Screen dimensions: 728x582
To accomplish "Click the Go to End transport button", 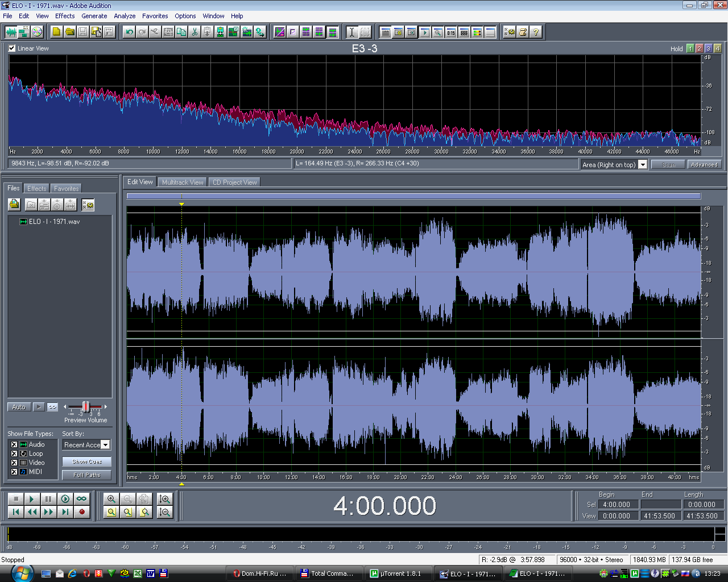I will click(x=65, y=512).
